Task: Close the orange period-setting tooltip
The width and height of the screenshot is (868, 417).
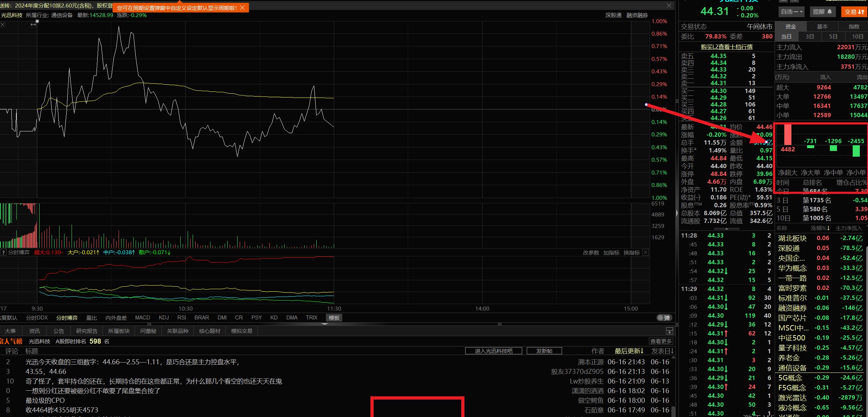Action: tap(242, 8)
